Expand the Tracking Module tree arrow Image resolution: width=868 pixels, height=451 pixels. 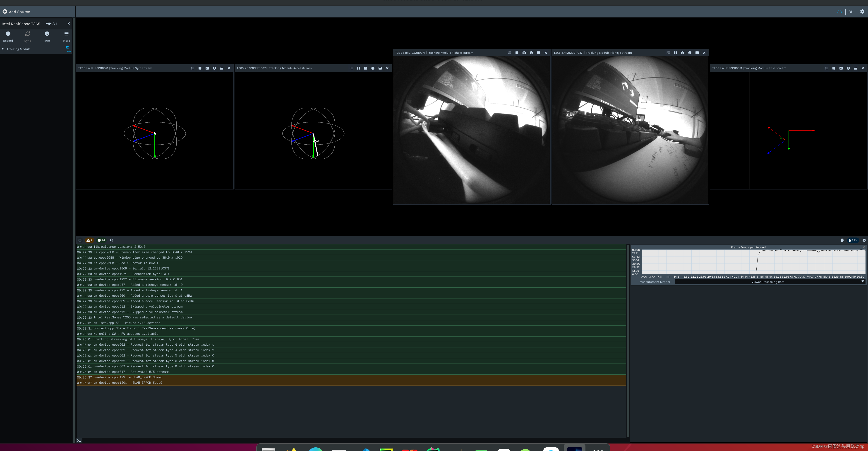pos(3,49)
